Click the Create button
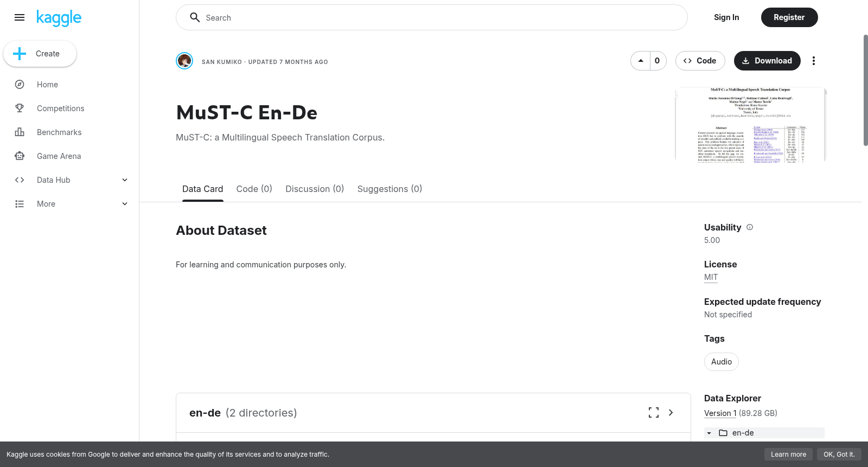868x467 pixels. [x=40, y=54]
